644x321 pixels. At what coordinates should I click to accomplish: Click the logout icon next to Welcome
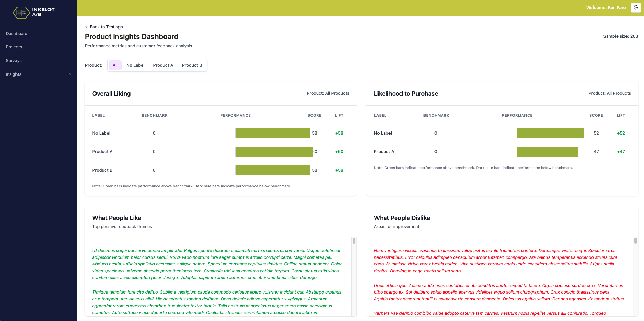(x=636, y=8)
